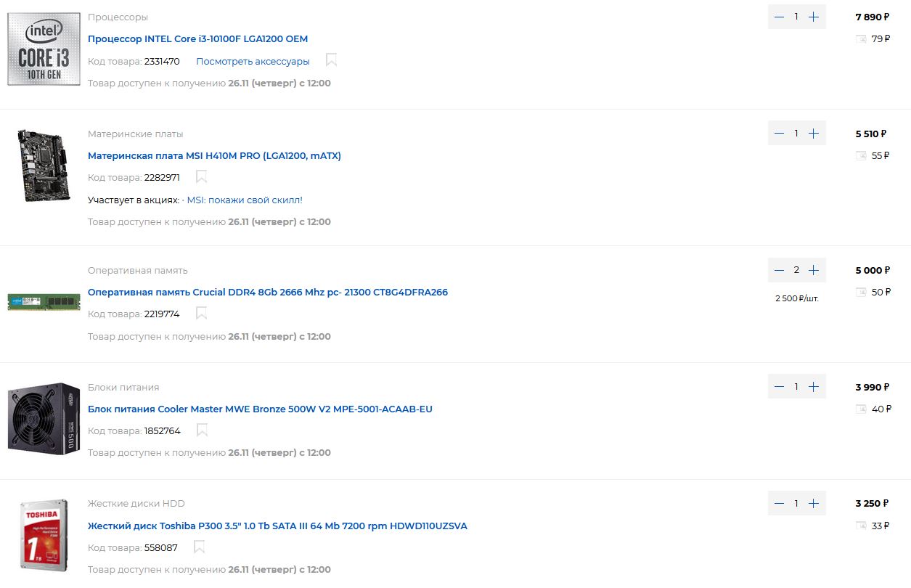Decrease quantity of Crucial DDR4 memory
The height and width of the screenshot is (588, 911).
(780, 270)
